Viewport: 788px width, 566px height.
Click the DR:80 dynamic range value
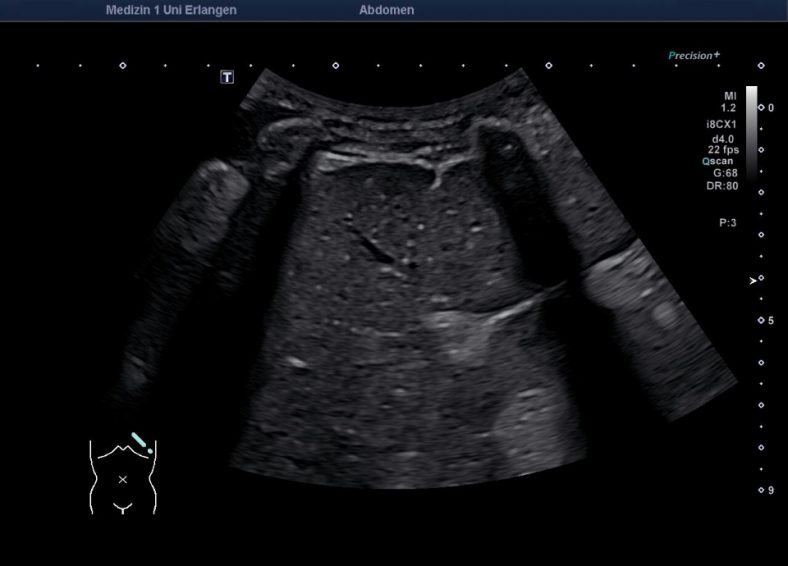723,186
